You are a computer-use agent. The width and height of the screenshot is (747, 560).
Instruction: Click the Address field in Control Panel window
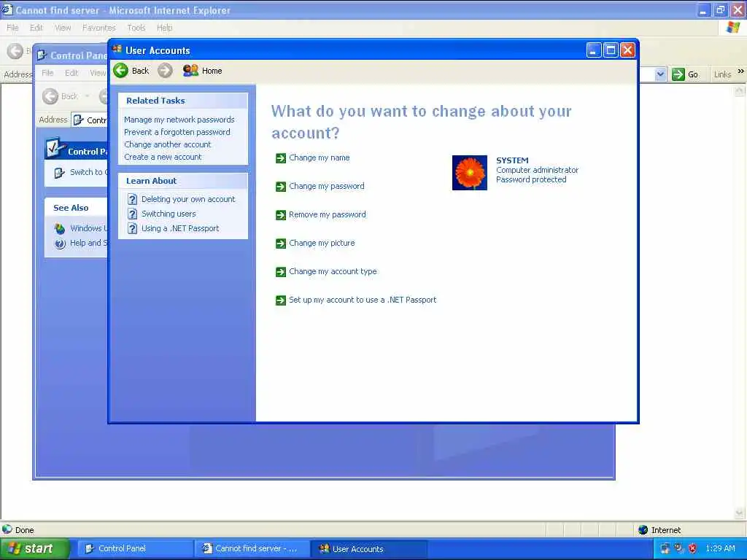coord(90,120)
